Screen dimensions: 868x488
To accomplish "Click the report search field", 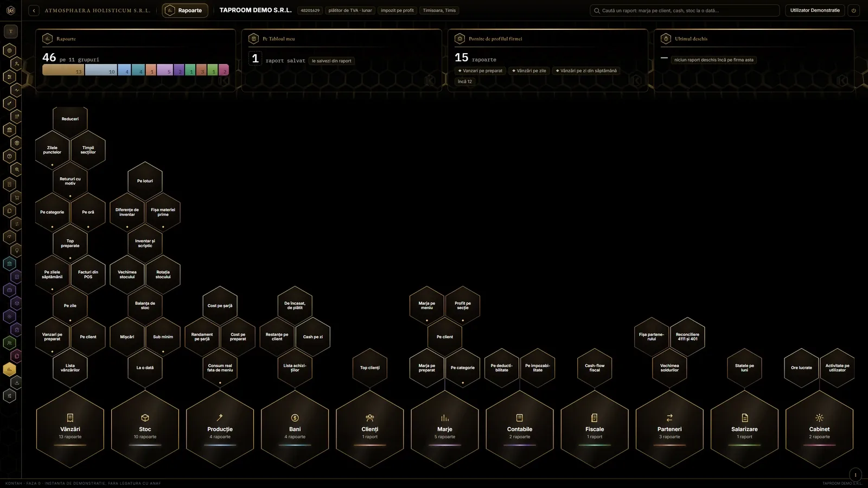I will 685,10.
